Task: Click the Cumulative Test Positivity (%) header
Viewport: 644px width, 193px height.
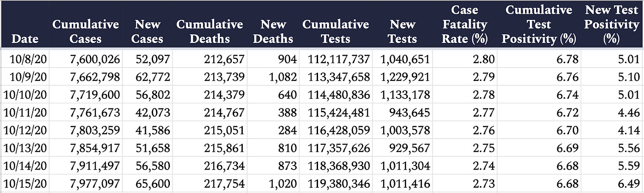Action: pos(539,24)
